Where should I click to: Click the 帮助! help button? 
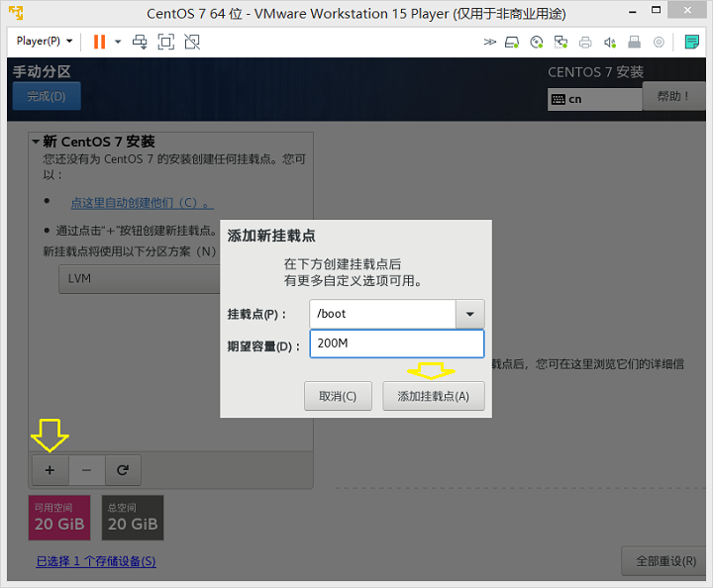673,96
